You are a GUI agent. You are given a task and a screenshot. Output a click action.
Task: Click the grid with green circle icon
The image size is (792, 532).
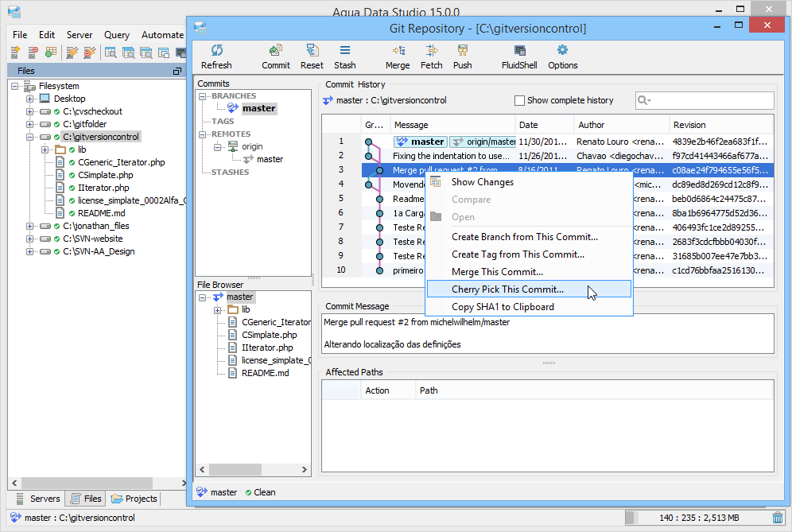point(51,52)
